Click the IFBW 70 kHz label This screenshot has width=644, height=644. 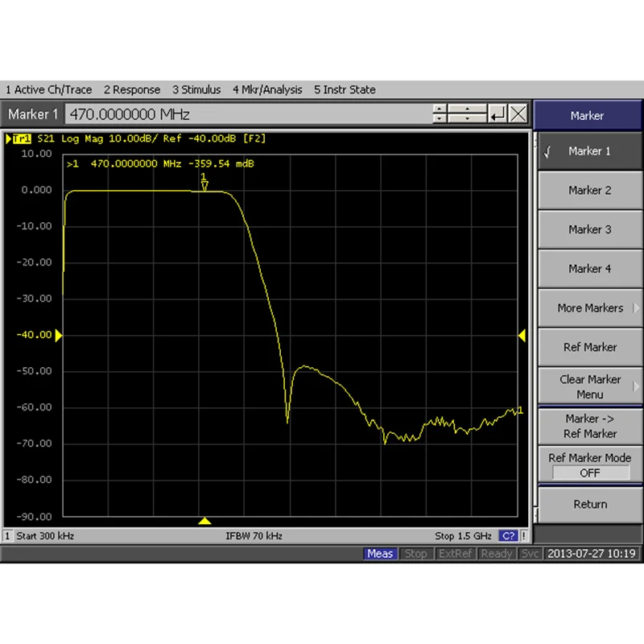[254, 536]
